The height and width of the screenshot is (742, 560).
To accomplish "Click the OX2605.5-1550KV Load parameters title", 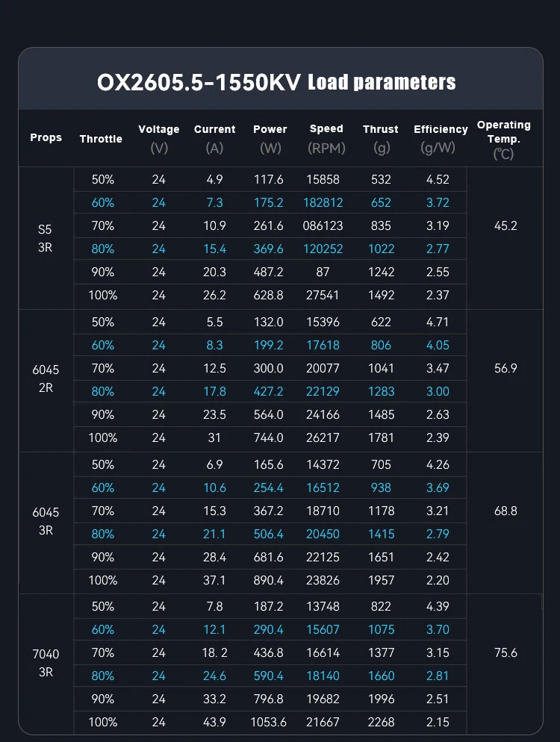I will click(276, 81).
